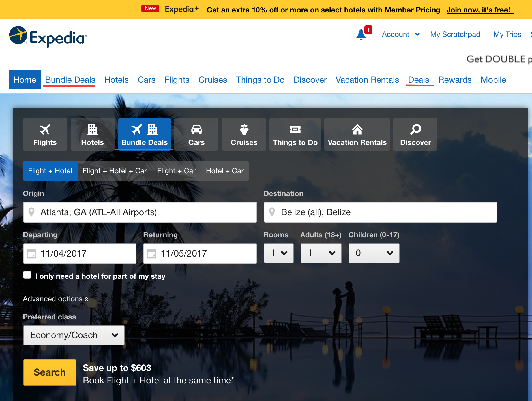Open My Trips link
Screen dimensions: 532x401
tap(507, 34)
